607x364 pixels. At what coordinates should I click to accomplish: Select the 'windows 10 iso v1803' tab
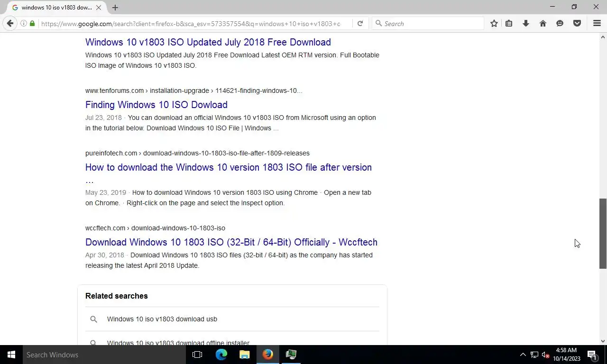57,8
